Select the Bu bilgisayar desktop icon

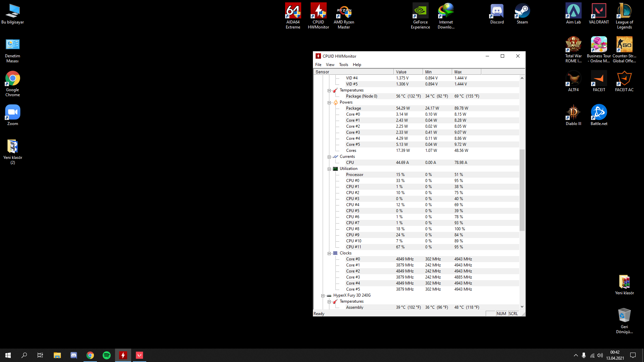coord(12,14)
